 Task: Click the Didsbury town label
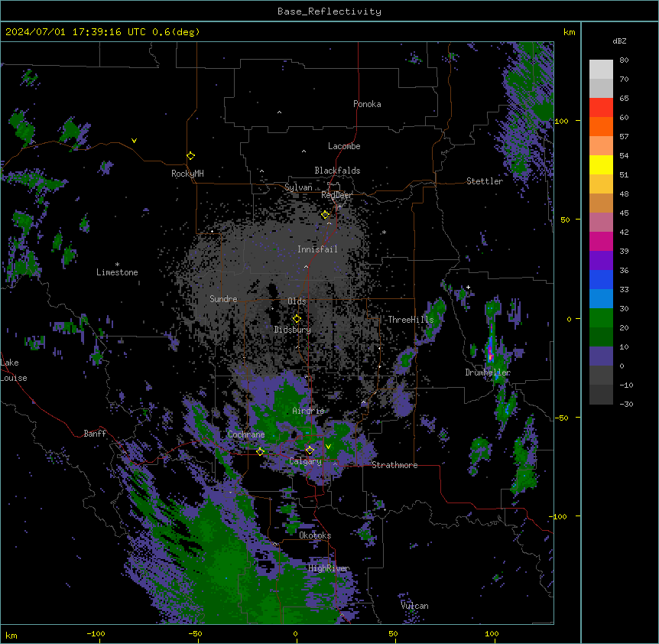point(293,330)
